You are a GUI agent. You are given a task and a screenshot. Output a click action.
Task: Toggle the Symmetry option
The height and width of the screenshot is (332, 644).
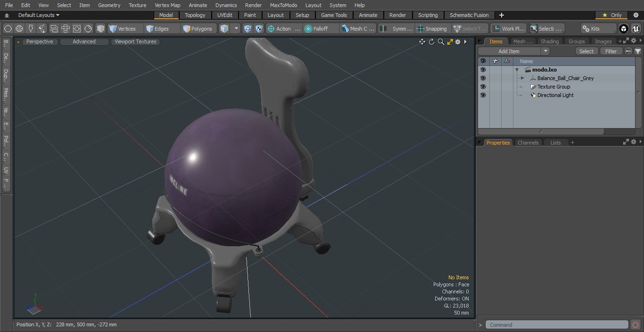(396, 29)
